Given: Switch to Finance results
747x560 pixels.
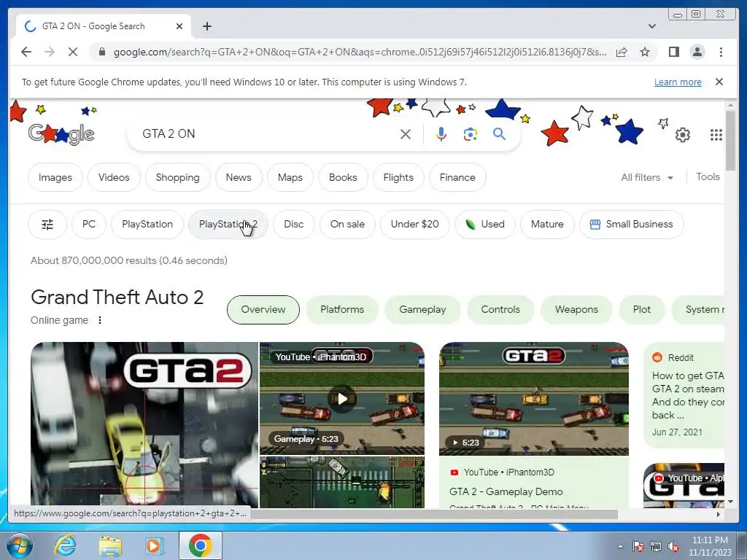Looking at the screenshot, I should [457, 177].
